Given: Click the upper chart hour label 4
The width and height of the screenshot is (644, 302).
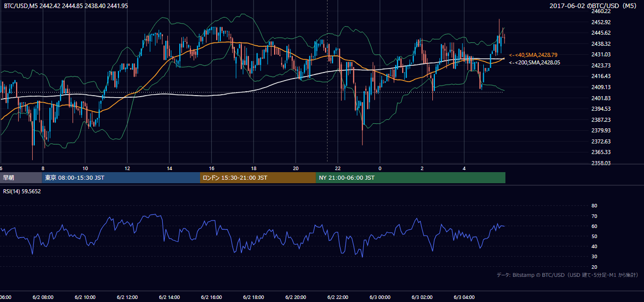Looking at the screenshot, I should [464, 168].
